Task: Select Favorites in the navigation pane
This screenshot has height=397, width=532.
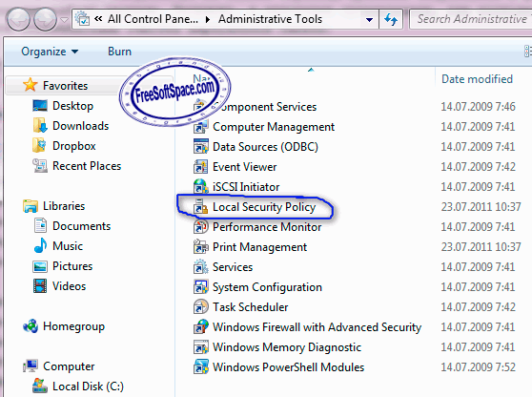Action: pos(65,86)
